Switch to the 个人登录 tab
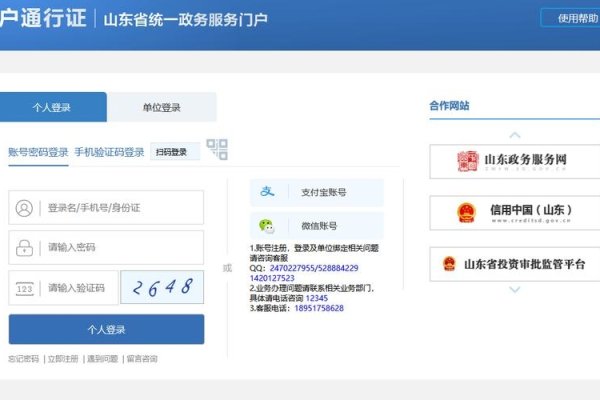Image resolution: width=600 pixels, height=400 pixels. click(53, 107)
